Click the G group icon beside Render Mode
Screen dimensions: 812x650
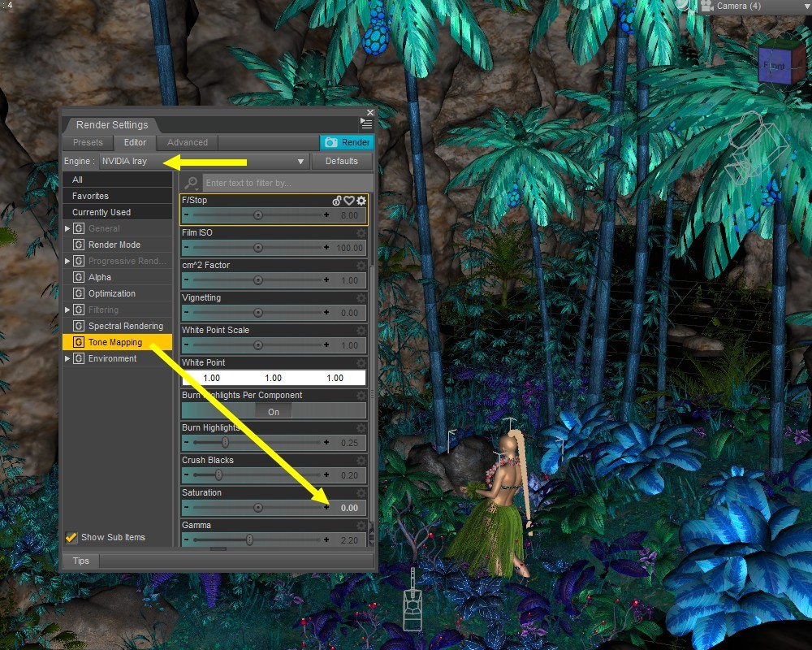pos(79,245)
